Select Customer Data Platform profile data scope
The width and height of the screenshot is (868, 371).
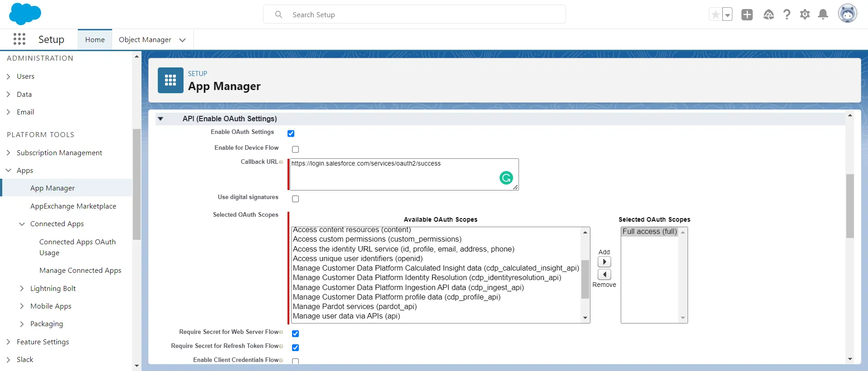396,297
